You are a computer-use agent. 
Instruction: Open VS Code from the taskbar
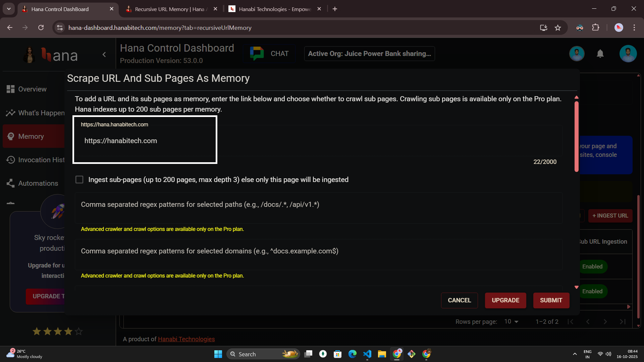[x=367, y=354]
